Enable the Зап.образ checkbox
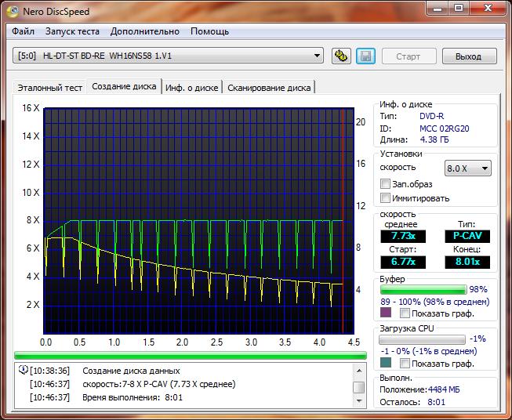The width and height of the screenshot is (512, 420). 385,184
